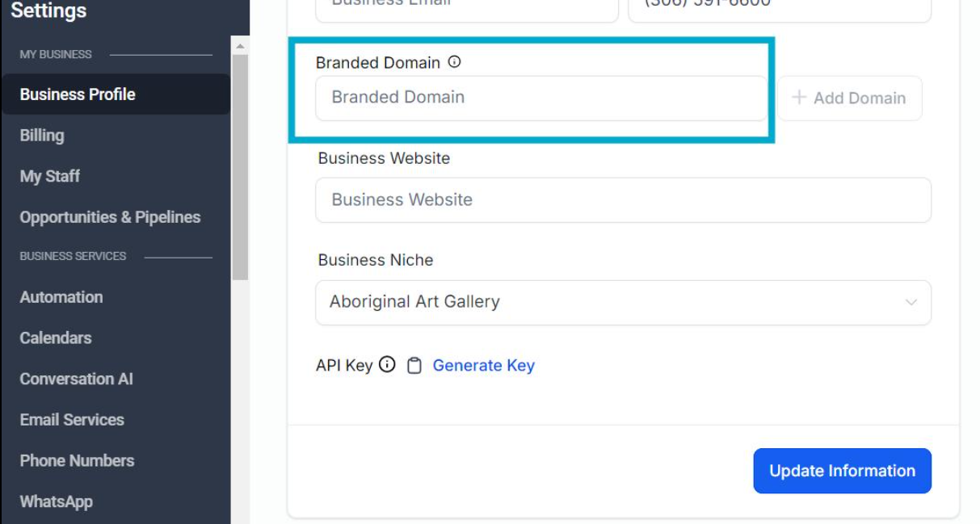Screen dimensions: 980x524
Task: Click the Branded Domain info icon
Action: click(x=454, y=62)
